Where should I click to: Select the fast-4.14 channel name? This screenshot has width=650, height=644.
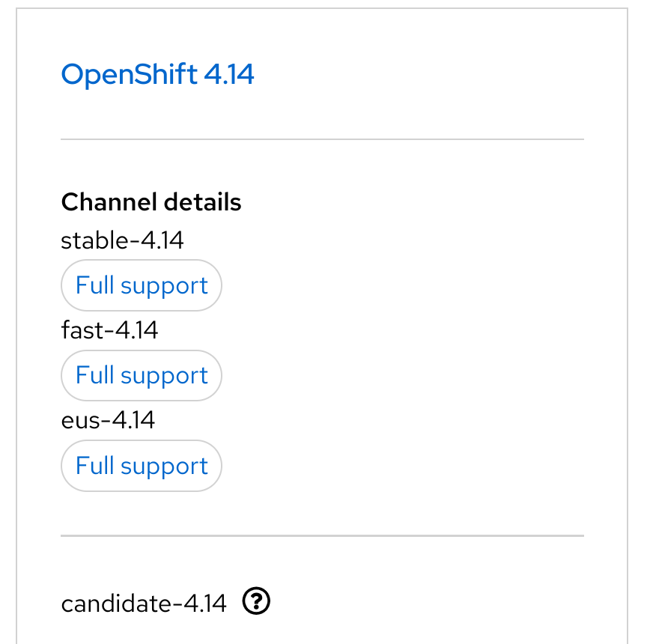point(109,330)
